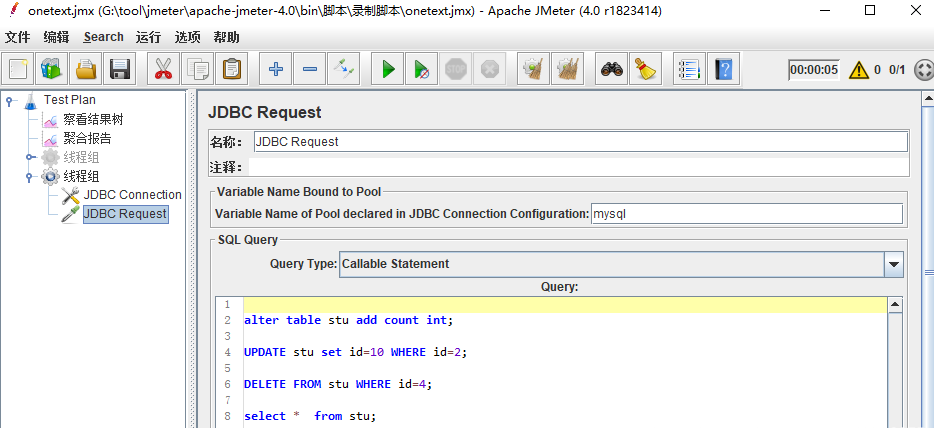This screenshot has height=428, width=934.
Task: Click the DELETE FROM stu line
Action: coord(338,385)
